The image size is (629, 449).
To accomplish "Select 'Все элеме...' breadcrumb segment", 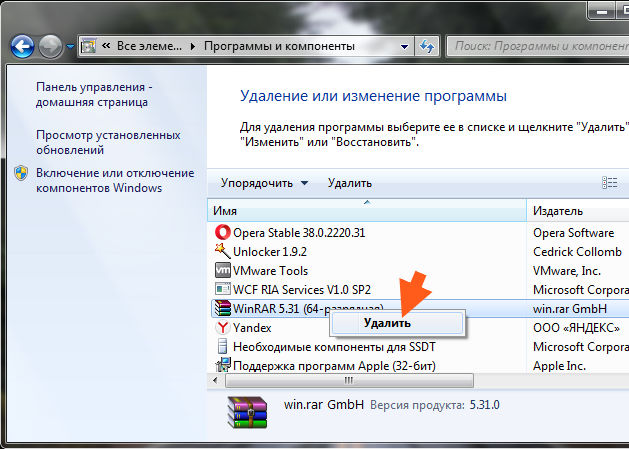I will click(x=149, y=46).
